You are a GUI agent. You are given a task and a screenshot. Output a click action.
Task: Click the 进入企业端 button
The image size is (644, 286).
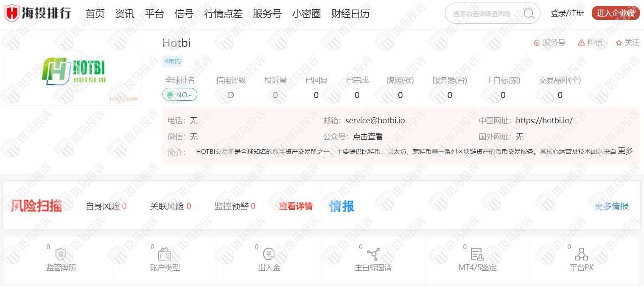[x=615, y=13]
